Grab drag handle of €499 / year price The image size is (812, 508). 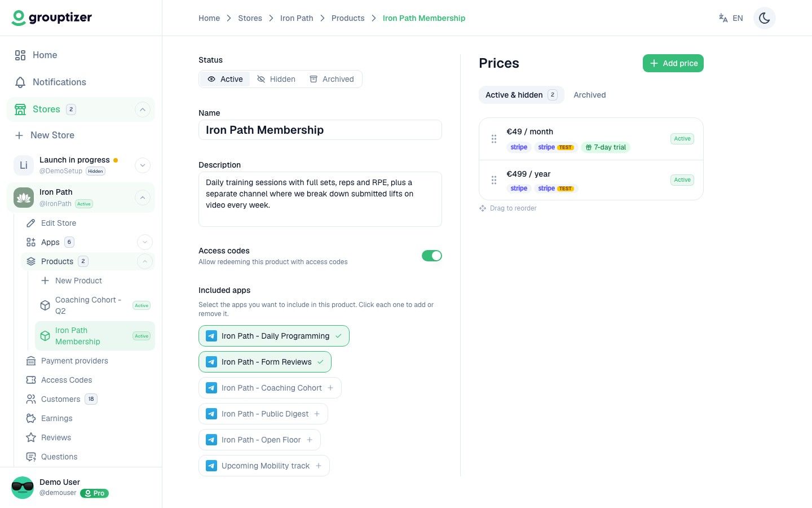pyautogui.click(x=494, y=180)
